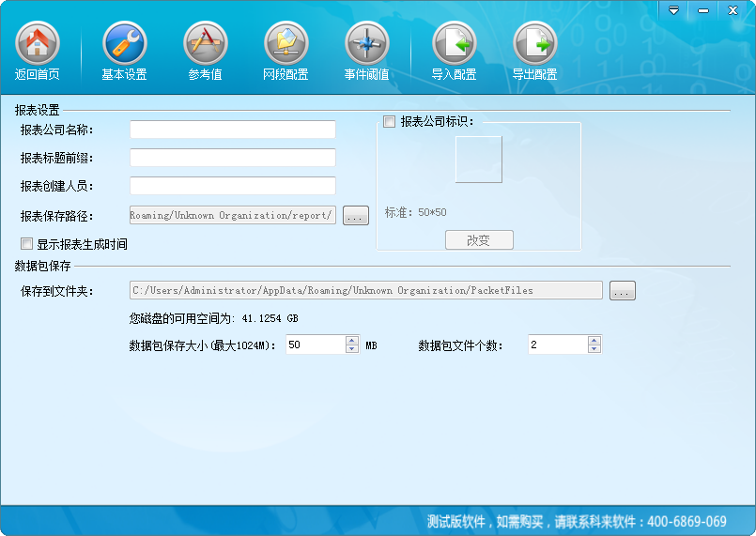Click 改变 button
The height and width of the screenshot is (536, 756).
click(479, 240)
